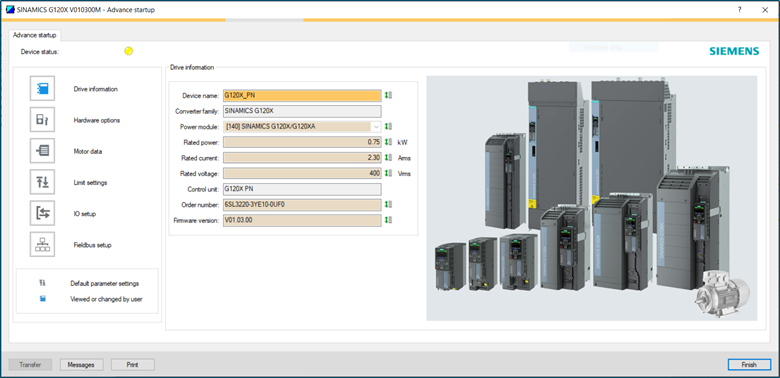Click the yellow Device status indicator
The height and width of the screenshot is (378, 780).
[x=129, y=51]
